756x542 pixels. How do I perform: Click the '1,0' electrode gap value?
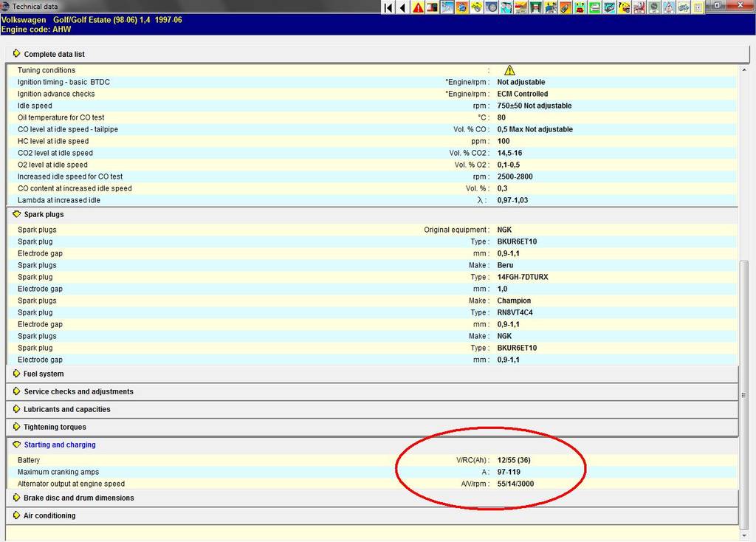tap(502, 289)
